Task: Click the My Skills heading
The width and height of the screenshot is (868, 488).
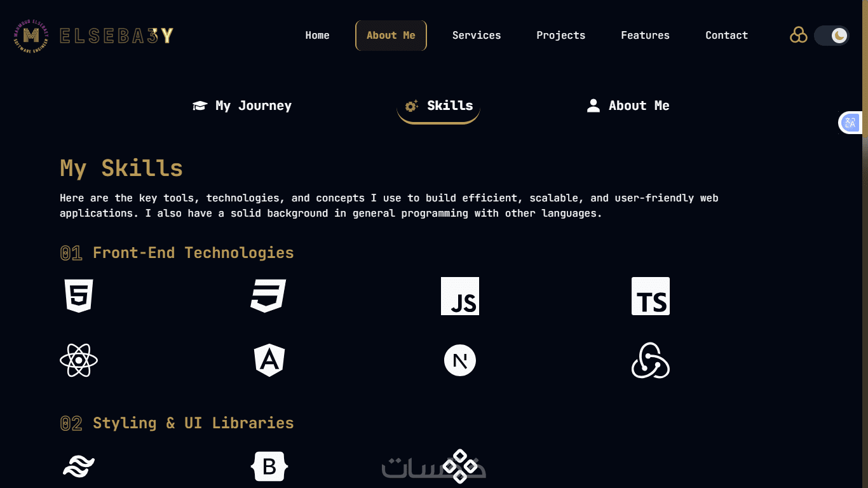Action: pyautogui.click(x=121, y=168)
